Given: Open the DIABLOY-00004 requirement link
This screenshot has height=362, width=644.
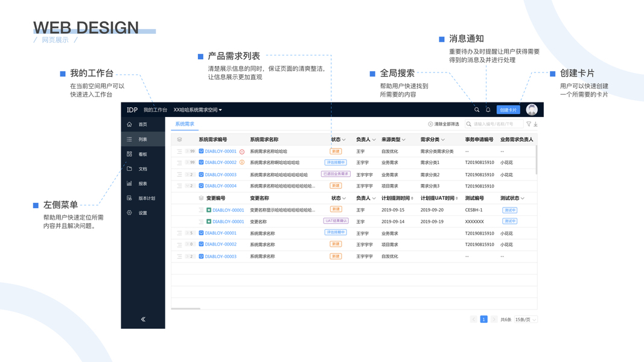Looking at the screenshot, I should coord(220,186).
